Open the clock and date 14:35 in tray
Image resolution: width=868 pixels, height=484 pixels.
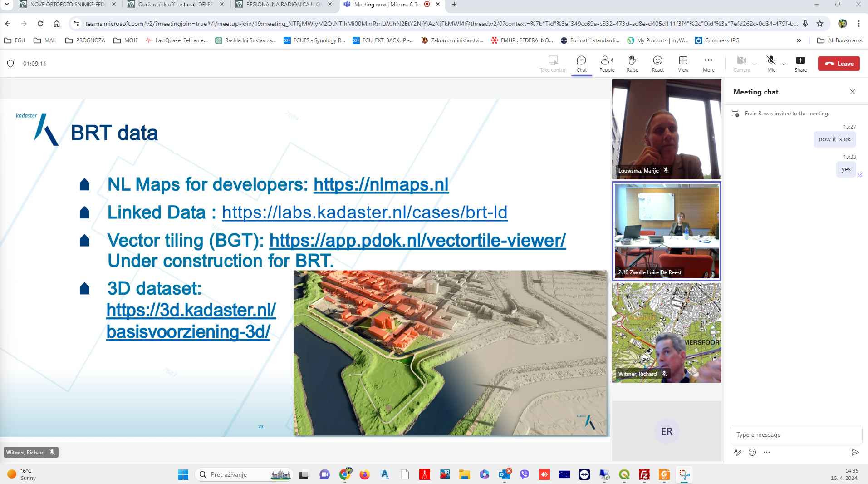click(x=844, y=474)
